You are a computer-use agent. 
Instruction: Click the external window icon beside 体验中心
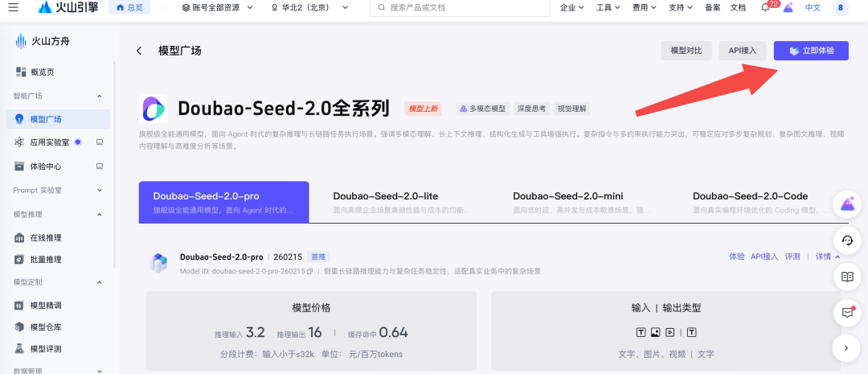pyautogui.click(x=100, y=166)
